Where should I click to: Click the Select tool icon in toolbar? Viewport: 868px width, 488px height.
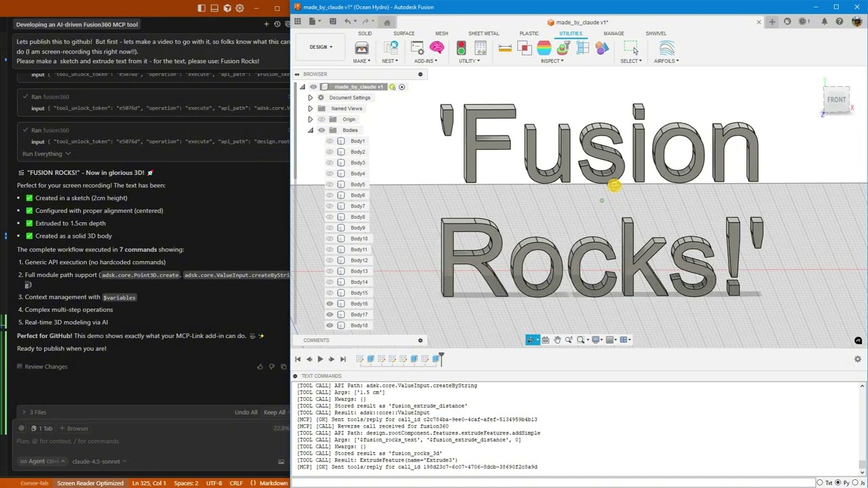[x=631, y=48]
